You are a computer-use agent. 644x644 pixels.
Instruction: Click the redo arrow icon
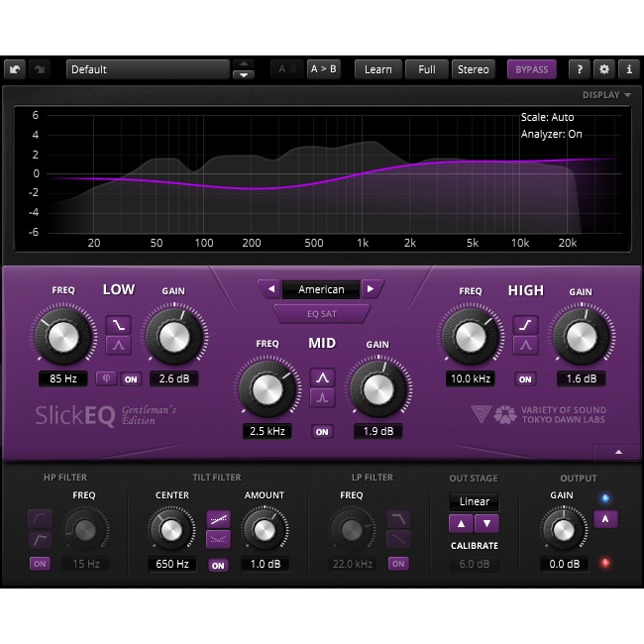pos(40,69)
